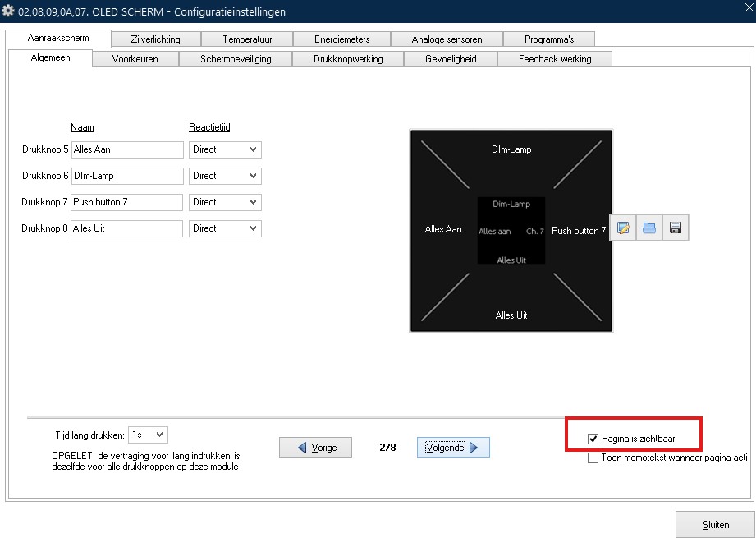Click the edit page icon beside the preview
Screen dimensions: 756x538
pyautogui.click(x=623, y=228)
